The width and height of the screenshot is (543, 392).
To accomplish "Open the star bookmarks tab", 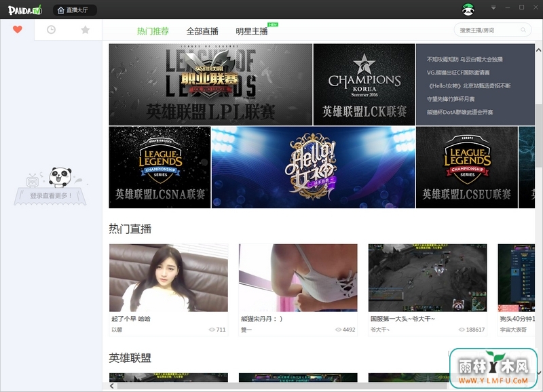I will point(86,30).
